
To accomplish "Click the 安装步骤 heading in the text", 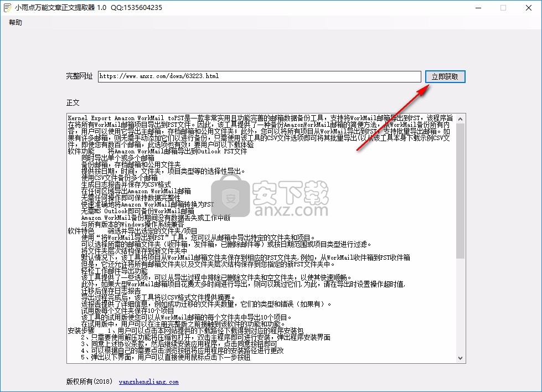I will click(x=81, y=331).
